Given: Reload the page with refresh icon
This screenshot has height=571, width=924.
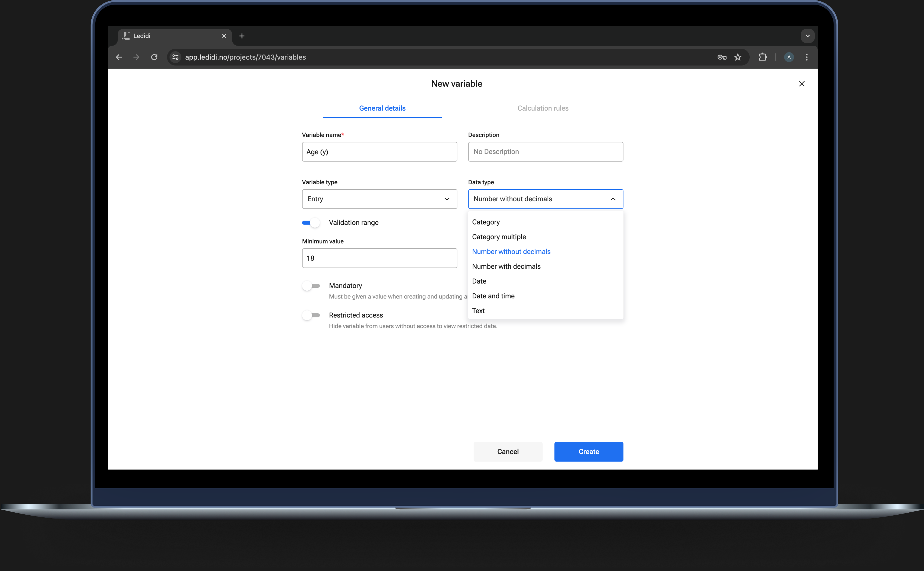Looking at the screenshot, I should pos(154,57).
